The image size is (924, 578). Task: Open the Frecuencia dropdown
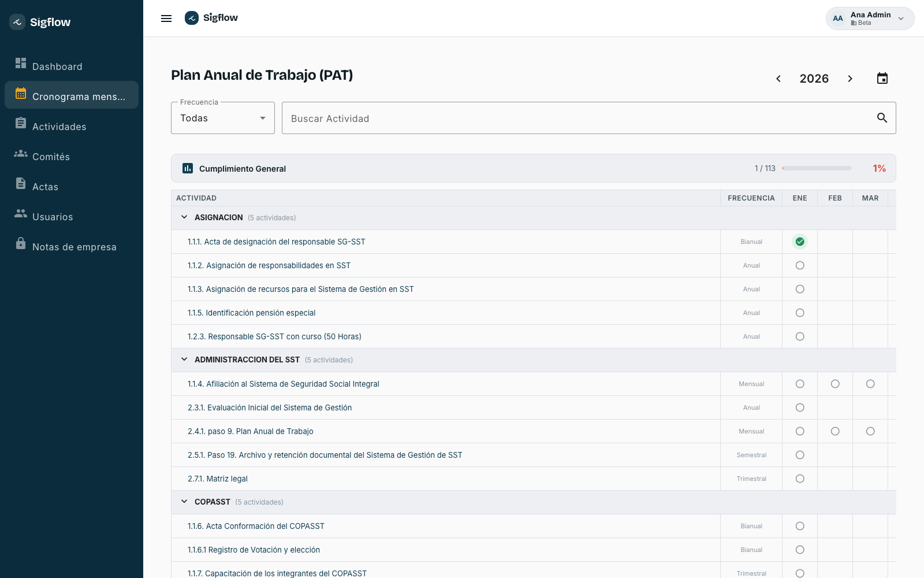click(223, 118)
